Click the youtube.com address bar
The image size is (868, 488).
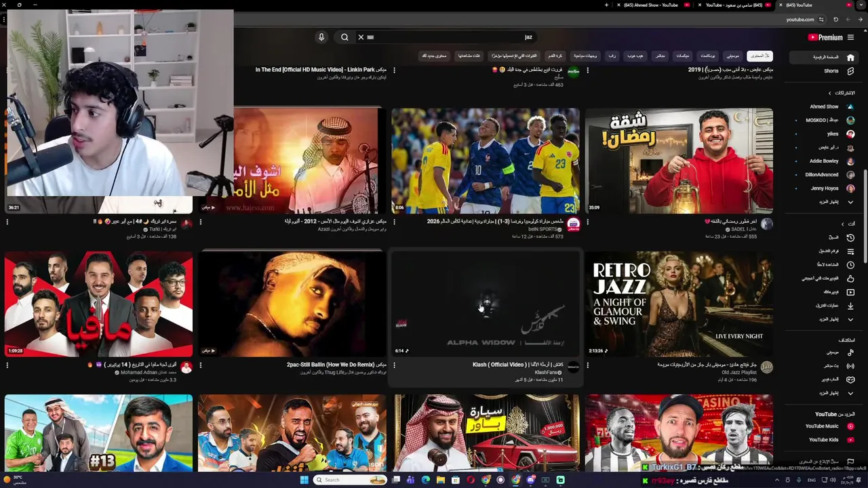(800, 20)
